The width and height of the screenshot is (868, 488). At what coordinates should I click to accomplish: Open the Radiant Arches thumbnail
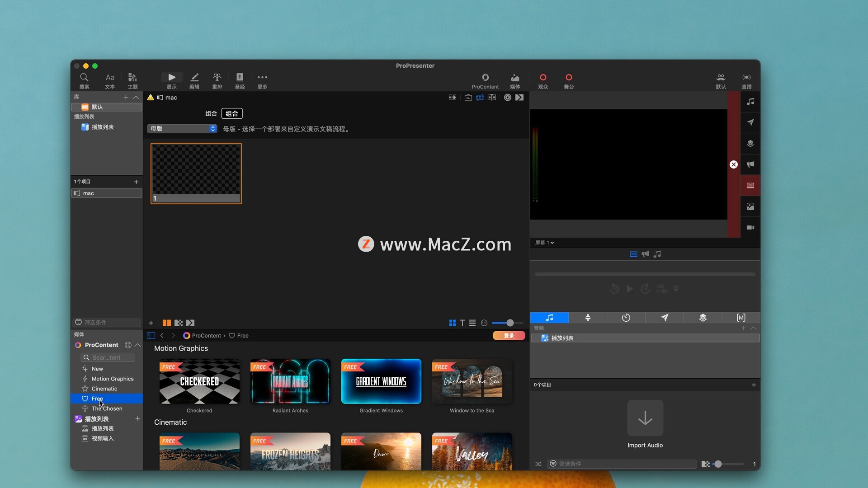290,381
